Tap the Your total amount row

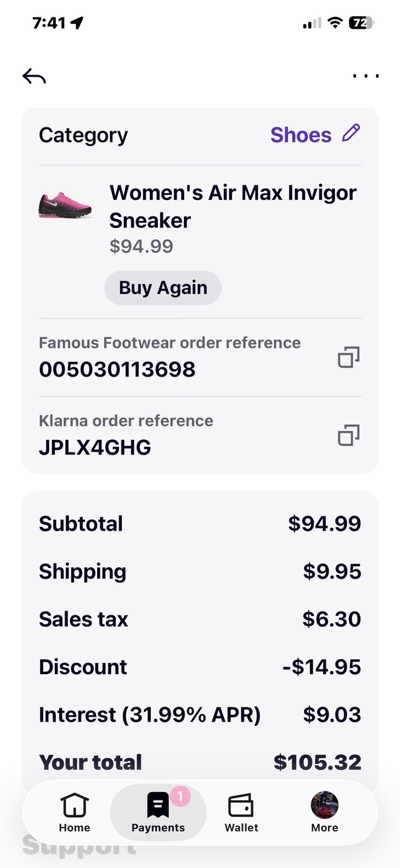[200, 762]
